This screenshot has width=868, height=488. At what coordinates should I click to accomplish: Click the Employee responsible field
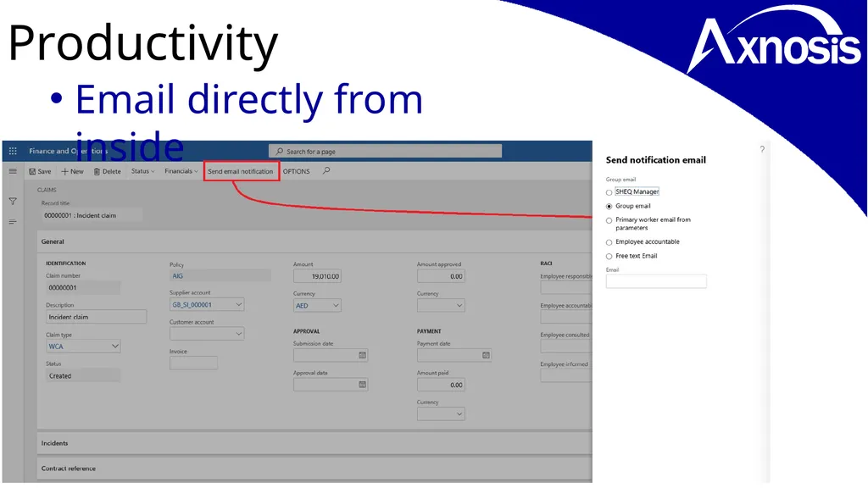coord(566,288)
